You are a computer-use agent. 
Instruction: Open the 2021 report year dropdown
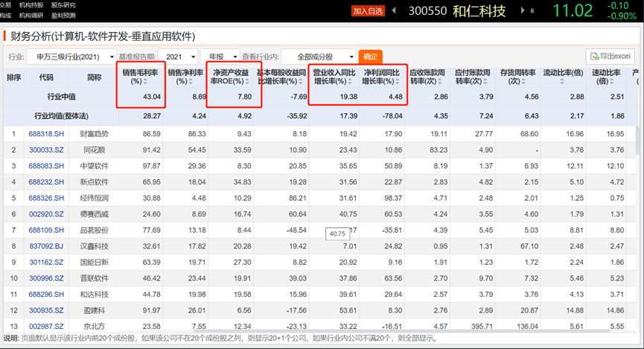[178, 57]
